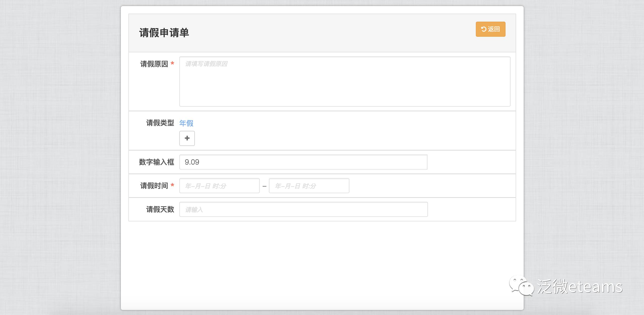This screenshot has width=644, height=315.
Task: Click the 请假原因 field label
Action: pos(154,64)
